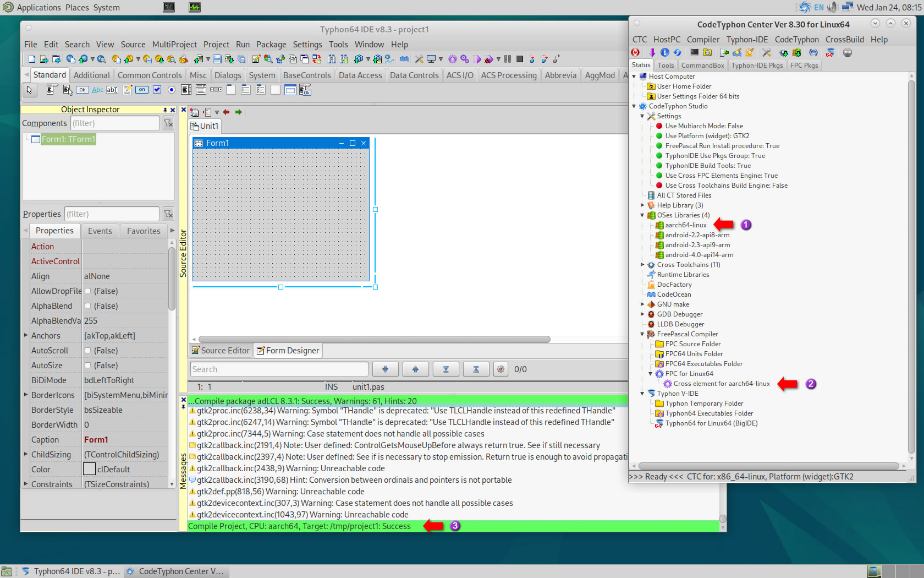This screenshot has height=578, width=924.
Task: Collapse the FreePascal Compiler node
Action: (x=642, y=334)
